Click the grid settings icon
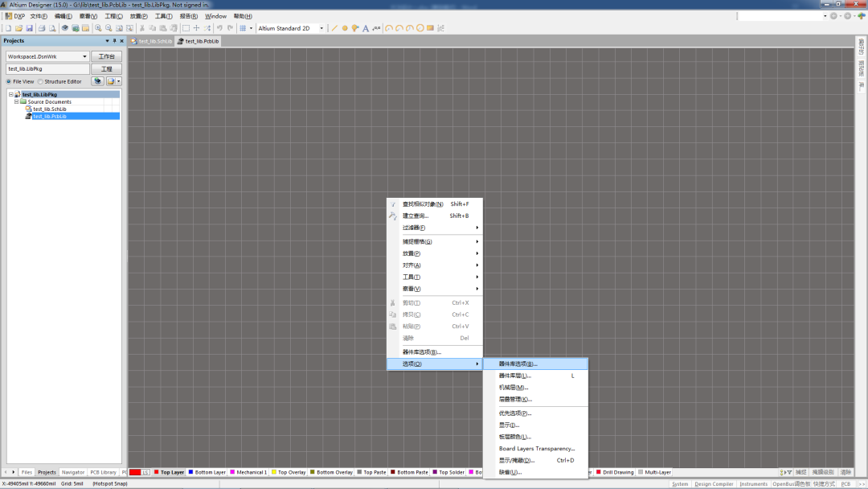Viewport: 868px width, 489px height. click(243, 28)
